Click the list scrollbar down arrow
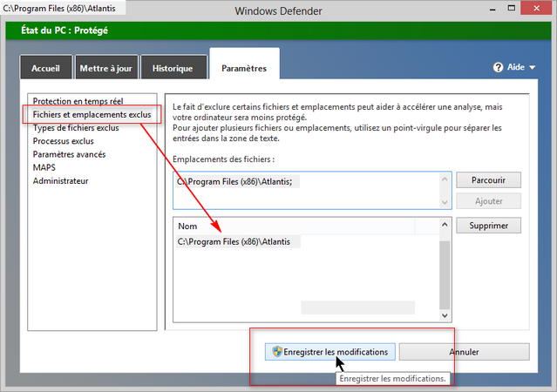557x392 pixels. click(x=445, y=315)
